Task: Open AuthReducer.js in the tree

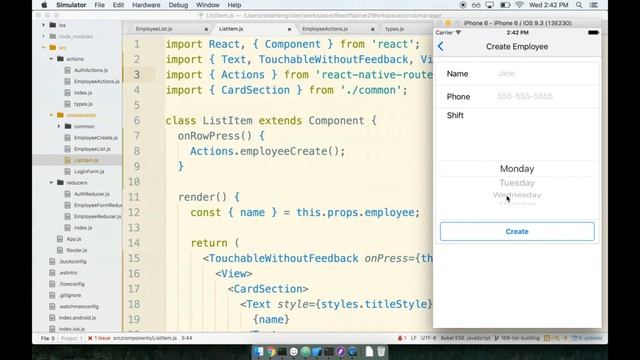Action: (x=92, y=194)
